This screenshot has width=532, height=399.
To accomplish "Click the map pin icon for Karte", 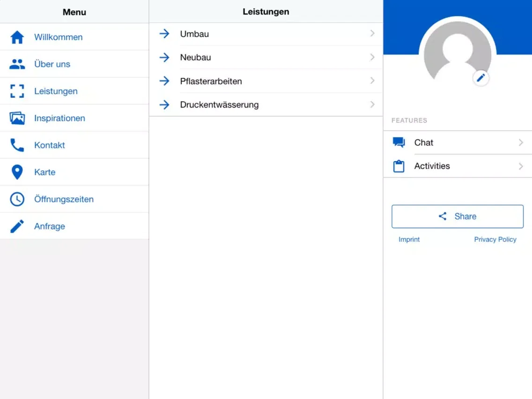I will [x=17, y=172].
